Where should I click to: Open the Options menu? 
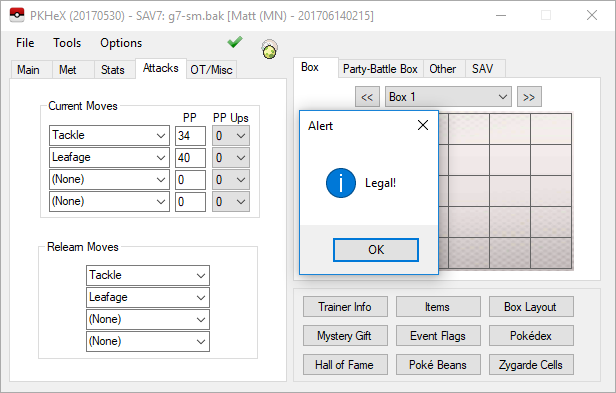pyautogui.click(x=121, y=43)
